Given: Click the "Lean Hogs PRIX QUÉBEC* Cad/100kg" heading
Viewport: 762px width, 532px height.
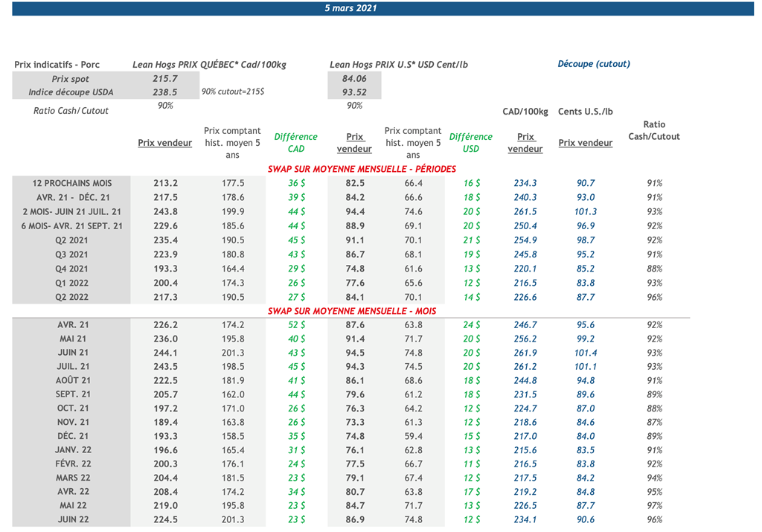Looking at the screenshot, I should (x=209, y=65).
